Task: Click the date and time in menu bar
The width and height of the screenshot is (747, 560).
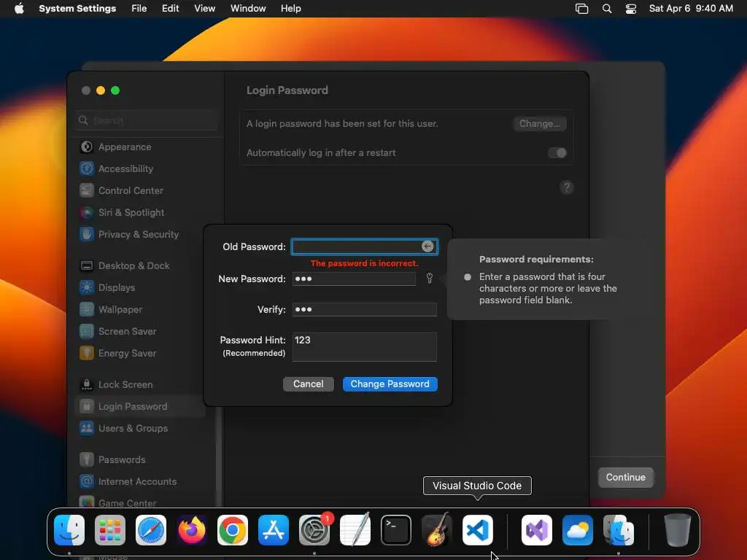Action: pos(691,9)
